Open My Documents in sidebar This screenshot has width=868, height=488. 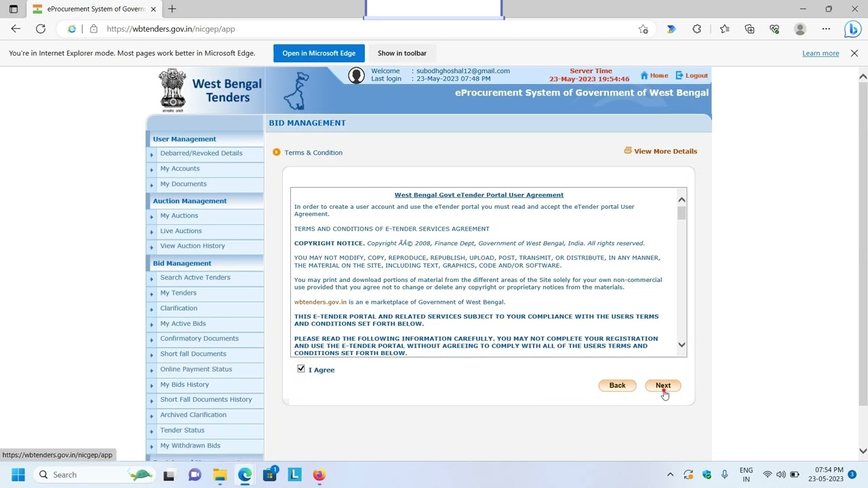183,184
